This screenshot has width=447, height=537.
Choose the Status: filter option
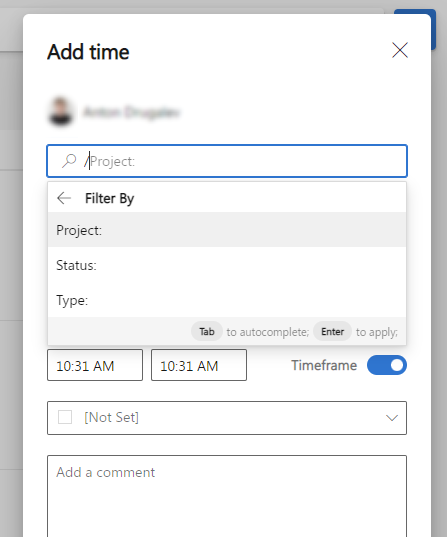click(227, 265)
